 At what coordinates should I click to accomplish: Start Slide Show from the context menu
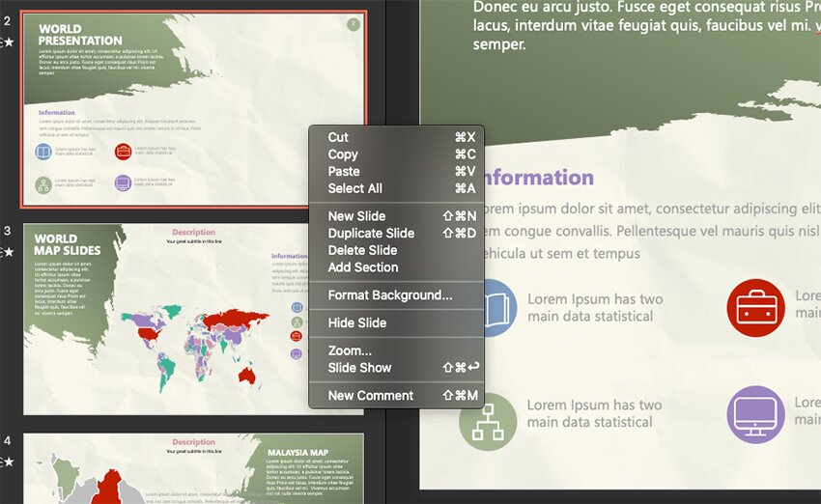pos(359,368)
